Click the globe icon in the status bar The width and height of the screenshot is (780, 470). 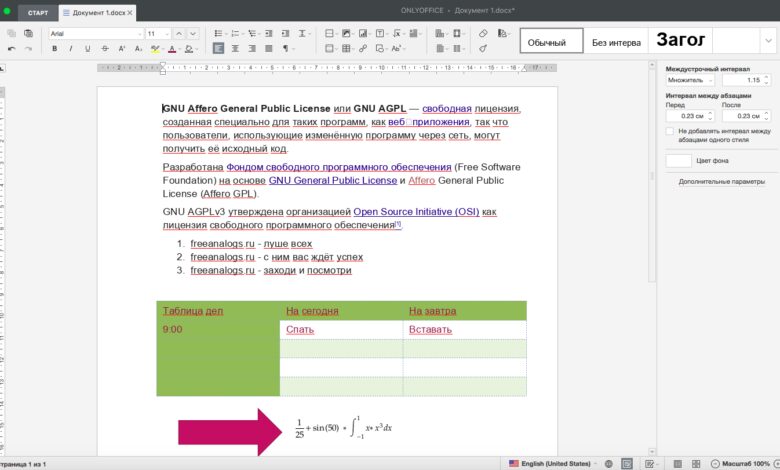coord(608,464)
